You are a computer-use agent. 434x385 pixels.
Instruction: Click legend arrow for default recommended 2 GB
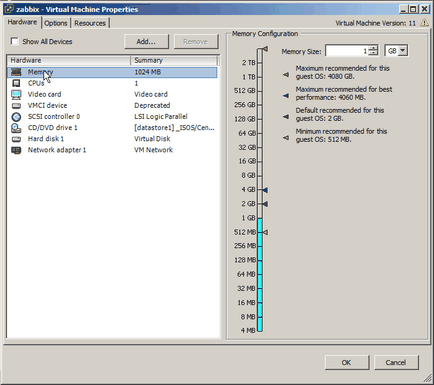pyautogui.click(x=286, y=116)
